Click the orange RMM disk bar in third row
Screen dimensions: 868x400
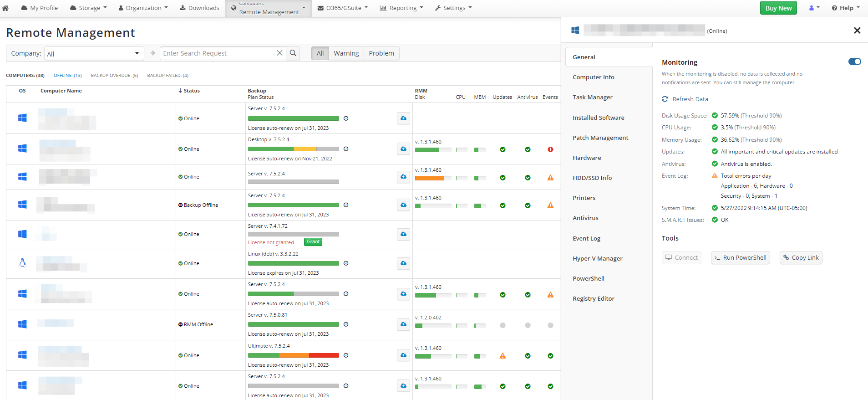click(433, 178)
